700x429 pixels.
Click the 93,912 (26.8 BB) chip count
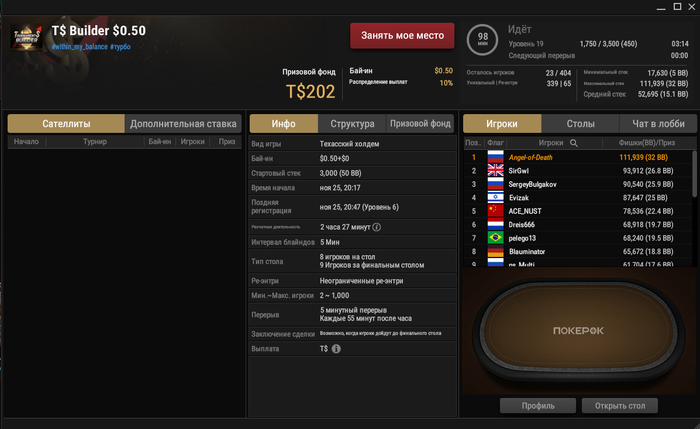coord(648,171)
